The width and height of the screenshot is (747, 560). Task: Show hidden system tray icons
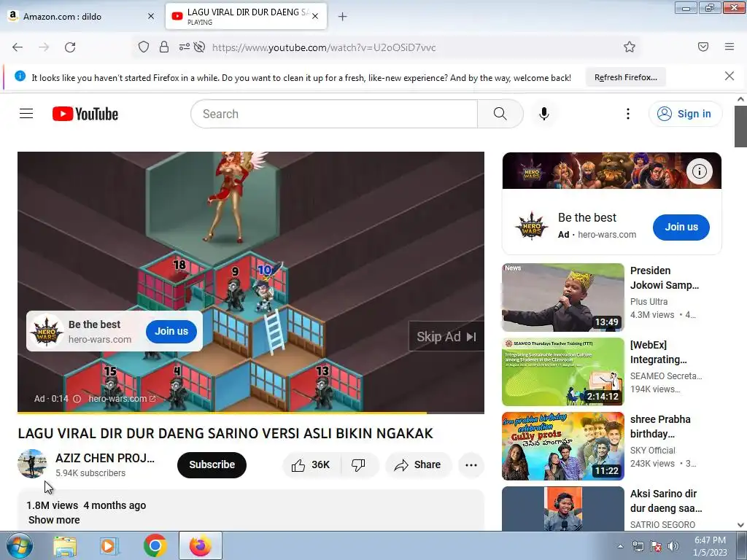coord(620,547)
